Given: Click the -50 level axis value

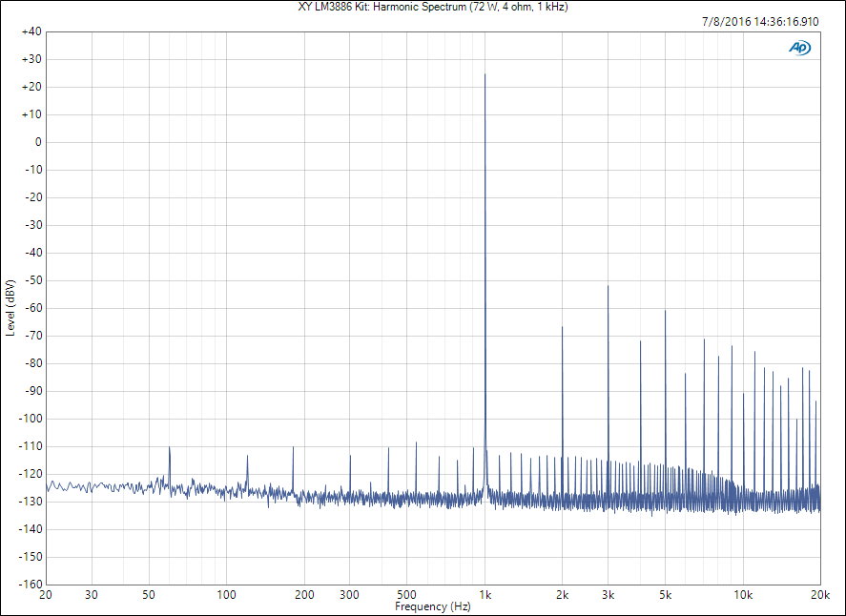Looking at the screenshot, I should (x=33, y=280).
